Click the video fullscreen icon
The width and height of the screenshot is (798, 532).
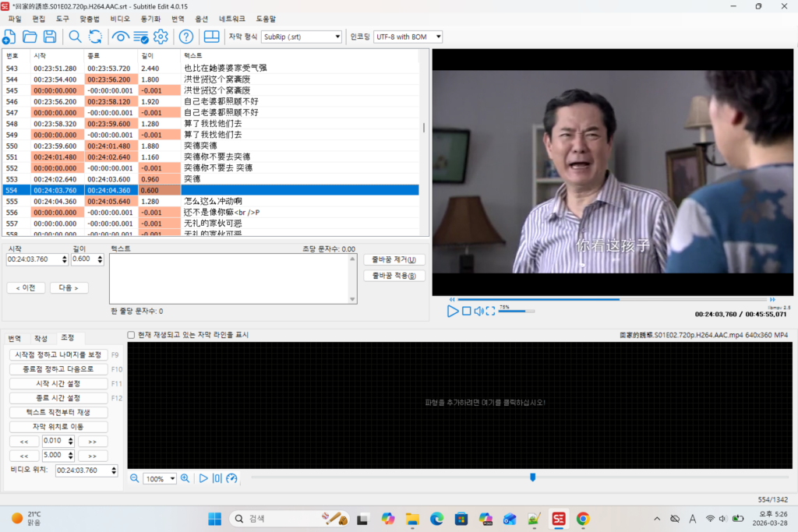pyautogui.click(x=490, y=311)
